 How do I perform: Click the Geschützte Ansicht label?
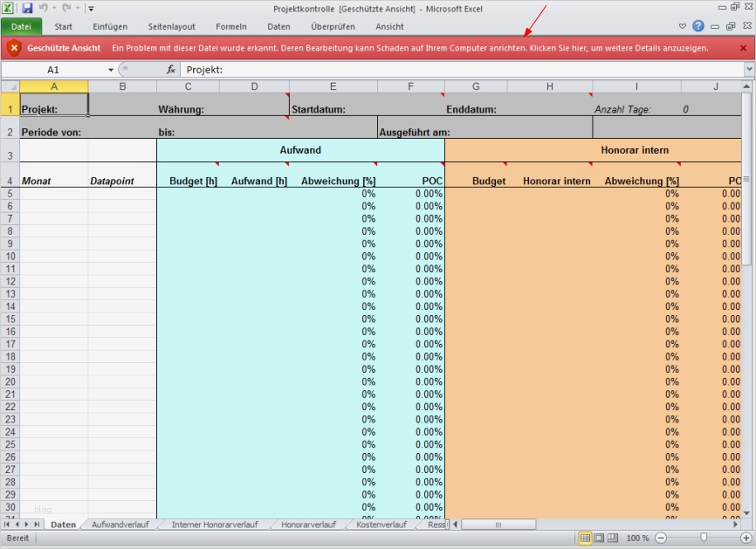pyautogui.click(x=64, y=48)
